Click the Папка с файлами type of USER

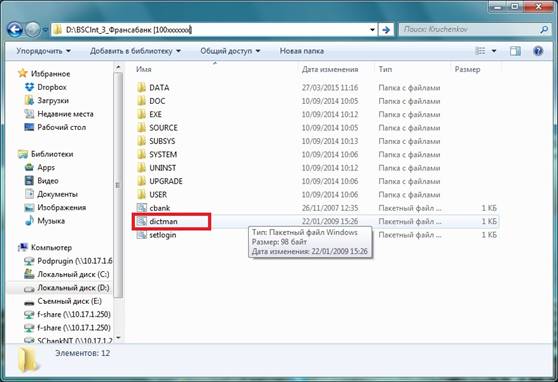[x=409, y=194]
